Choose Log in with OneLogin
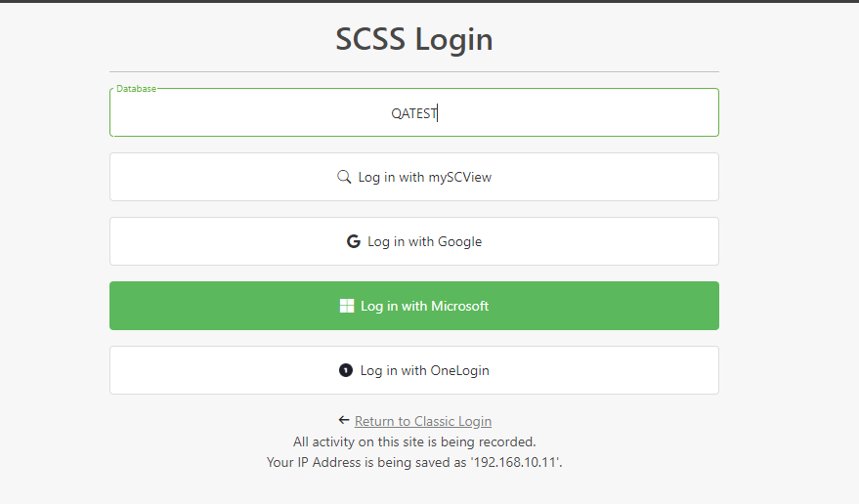859x504 pixels. pos(414,370)
